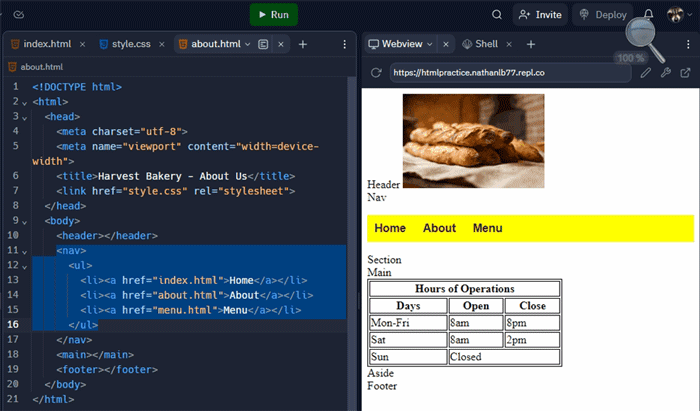700x411 pixels.
Task: Click the main tag on line 18
Action: pos(95,355)
